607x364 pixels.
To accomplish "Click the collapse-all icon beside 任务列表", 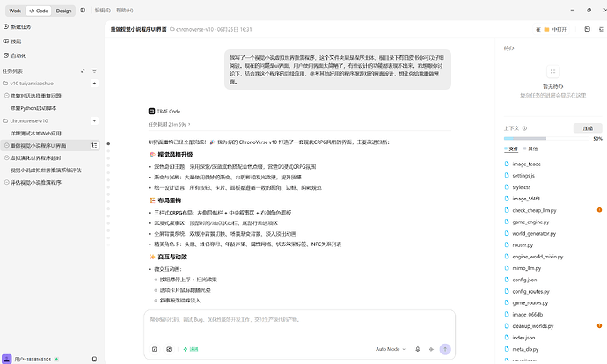I will point(83,71).
